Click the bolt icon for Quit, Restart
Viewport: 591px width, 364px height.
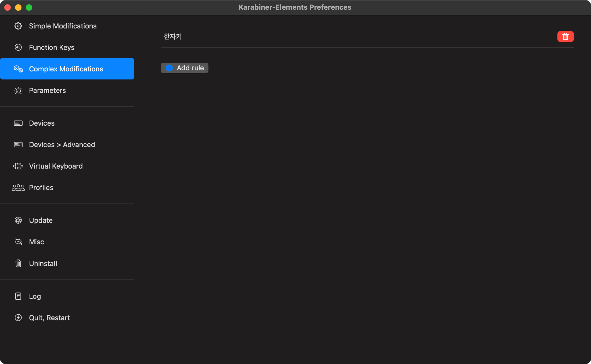18,318
